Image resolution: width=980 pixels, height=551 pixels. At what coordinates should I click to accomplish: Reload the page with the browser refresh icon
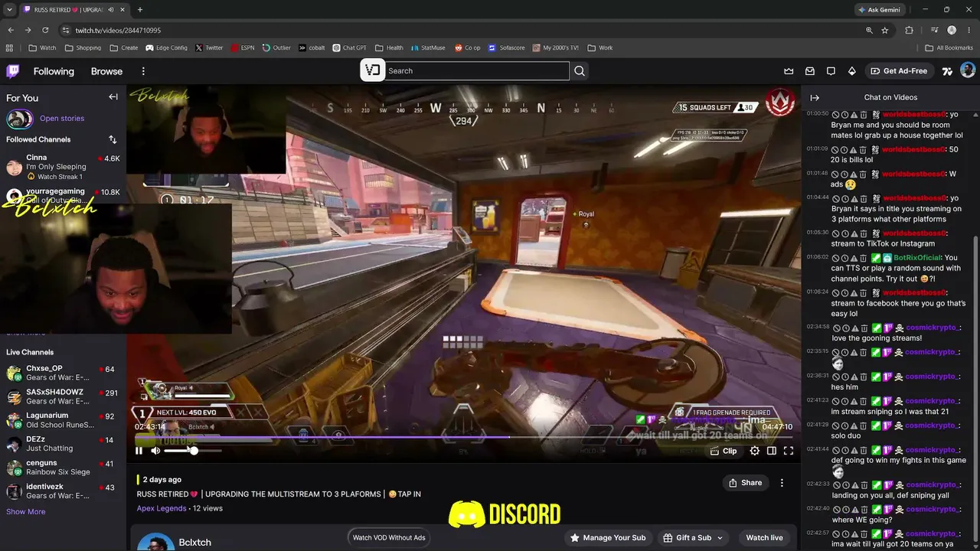[45, 30]
